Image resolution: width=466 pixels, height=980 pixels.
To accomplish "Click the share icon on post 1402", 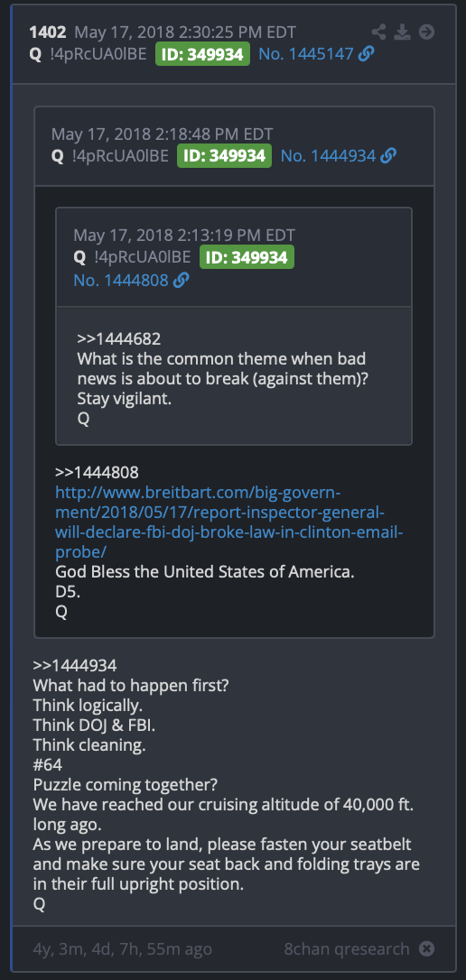I will click(x=378, y=32).
